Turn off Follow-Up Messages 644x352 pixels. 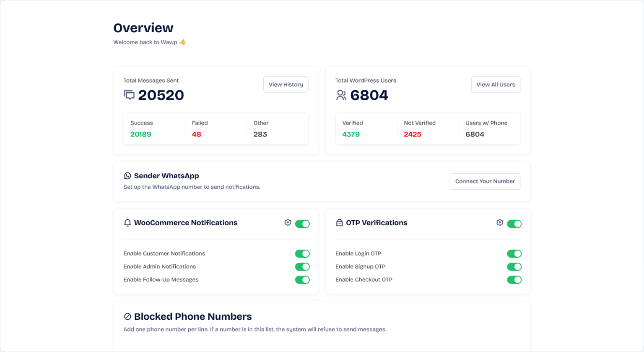pyautogui.click(x=303, y=279)
